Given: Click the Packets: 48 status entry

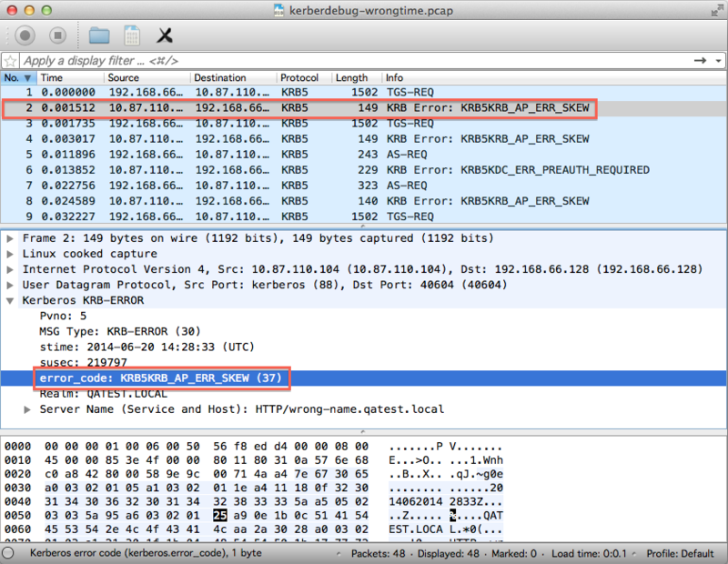Looking at the screenshot, I should 378,554.
